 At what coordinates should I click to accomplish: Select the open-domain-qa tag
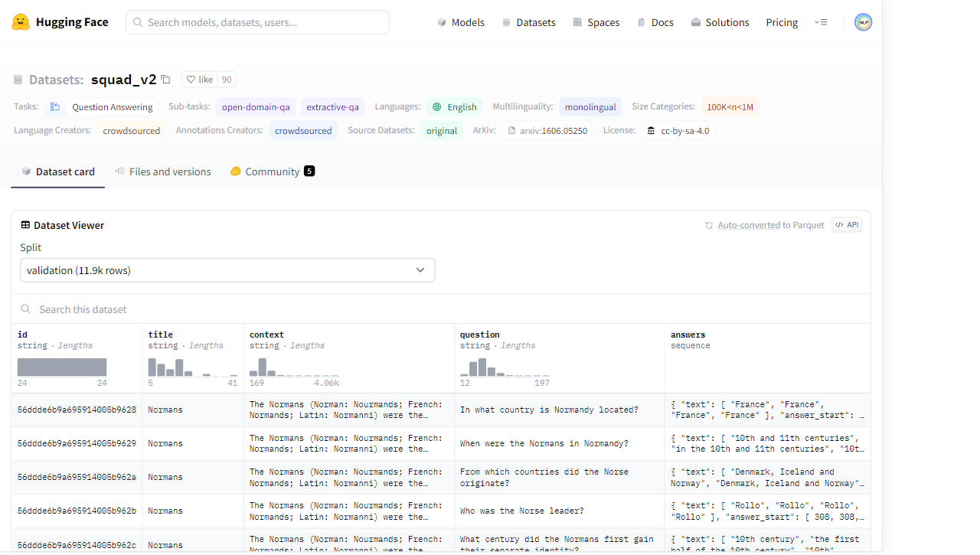point(256,107)
